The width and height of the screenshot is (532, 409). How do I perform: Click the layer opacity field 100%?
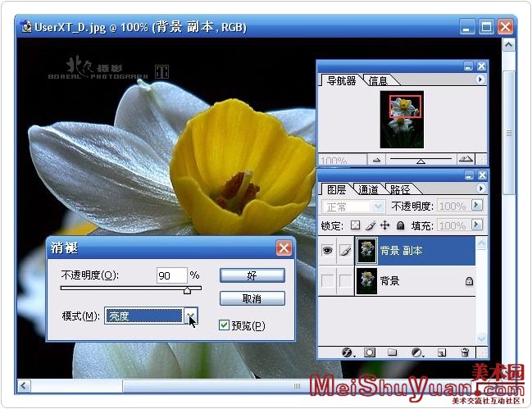(x=453, y=206)
